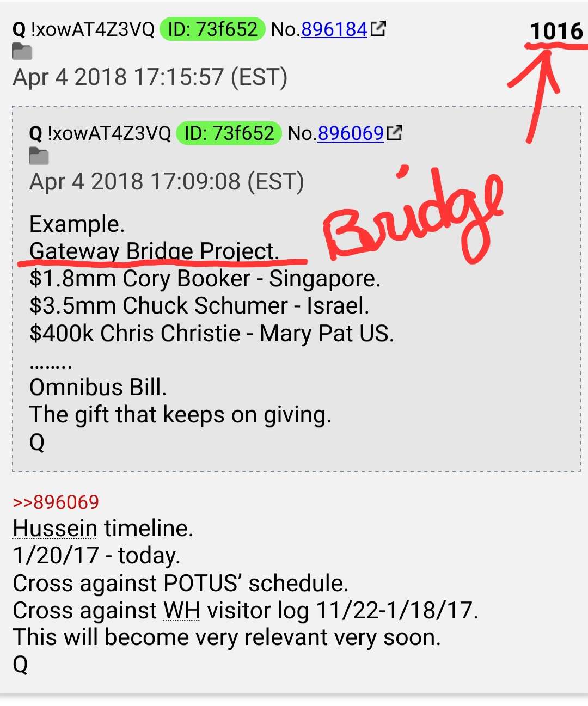The width and height of the screenshot is (588, 706).
Task: Open quoted post number link 896069
Action: pyautogui.click(x=351, y=133)
